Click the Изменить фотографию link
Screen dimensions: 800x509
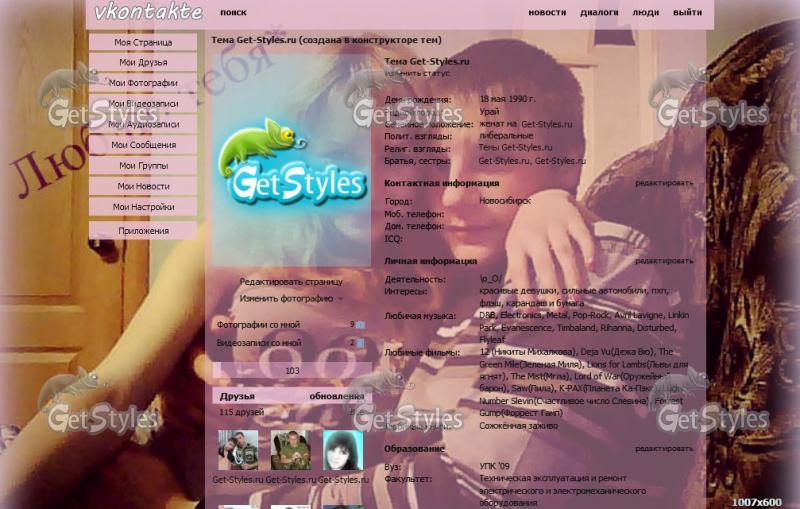(x=286, y=299)
